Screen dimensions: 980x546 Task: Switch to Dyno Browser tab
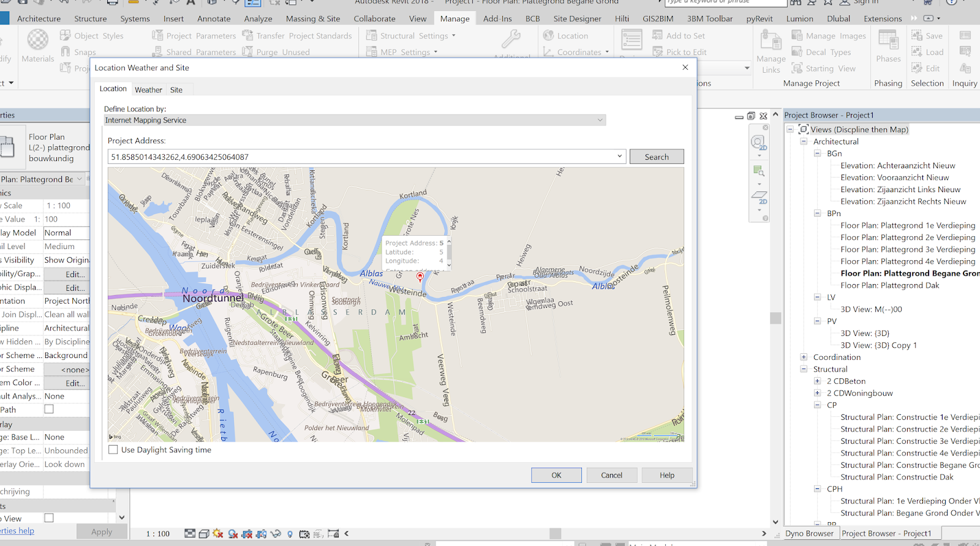coord(809,534)
